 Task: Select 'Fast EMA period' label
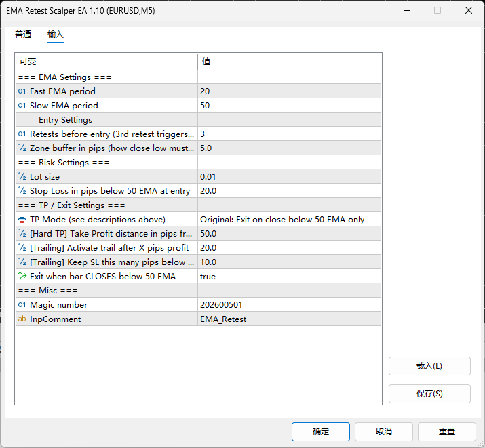click(x=62, y=91)
